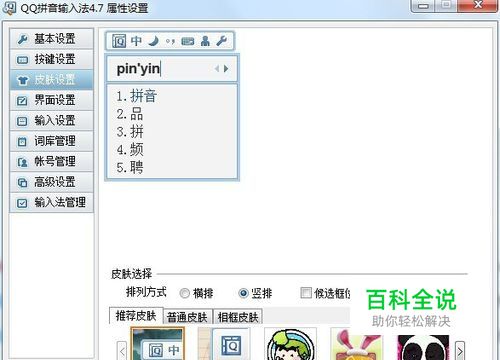Switch to the 相框皮肤 tab
Viewport: 500px width, 360px height.
coord(238,317)
